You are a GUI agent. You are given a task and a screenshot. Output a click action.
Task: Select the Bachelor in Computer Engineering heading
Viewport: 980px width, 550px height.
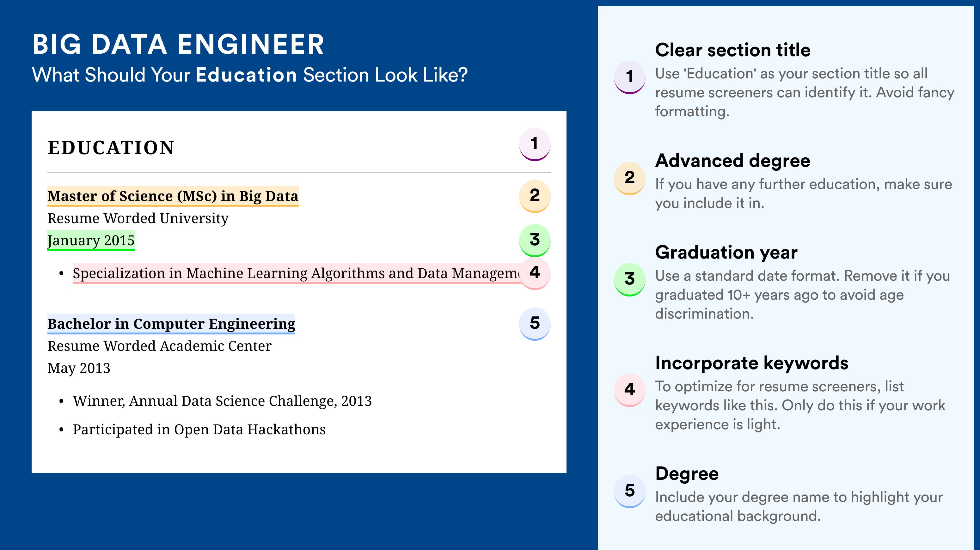coord(171,324)
